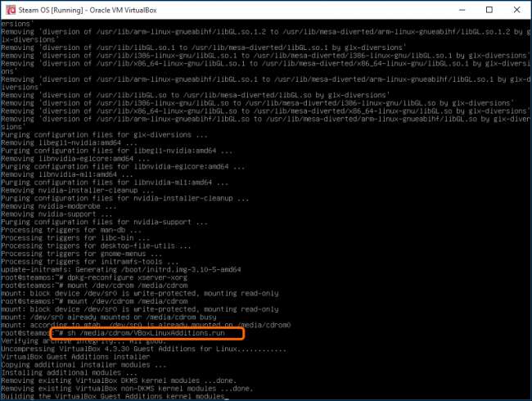Click 'Purging configuration files for glx-diversions ...' line

tap(104, 135)
